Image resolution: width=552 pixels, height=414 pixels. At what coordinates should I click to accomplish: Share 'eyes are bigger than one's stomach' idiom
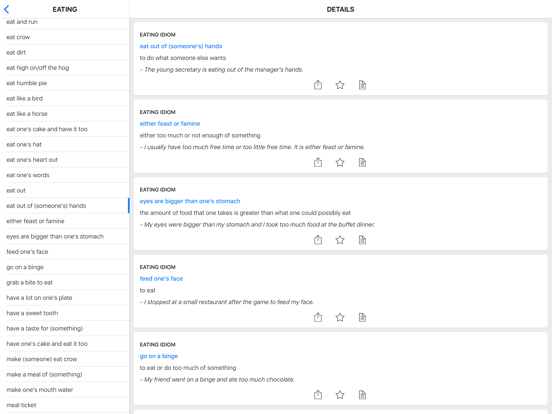[318, 240]
